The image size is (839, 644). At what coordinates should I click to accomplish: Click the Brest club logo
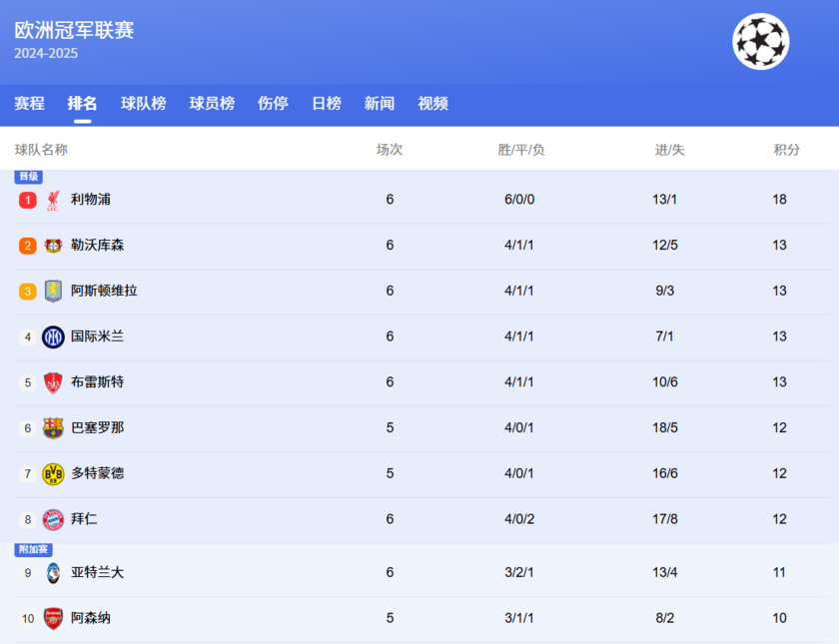click(55, 382)
